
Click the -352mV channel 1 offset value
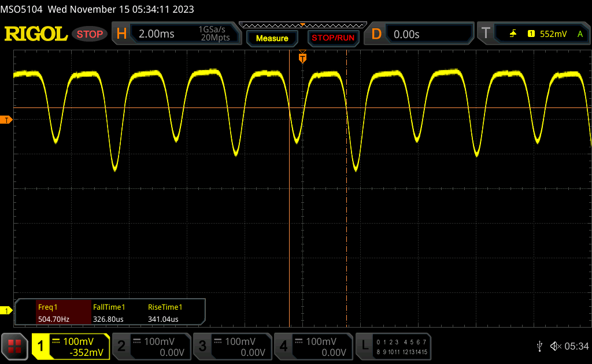tap(87, 352)
